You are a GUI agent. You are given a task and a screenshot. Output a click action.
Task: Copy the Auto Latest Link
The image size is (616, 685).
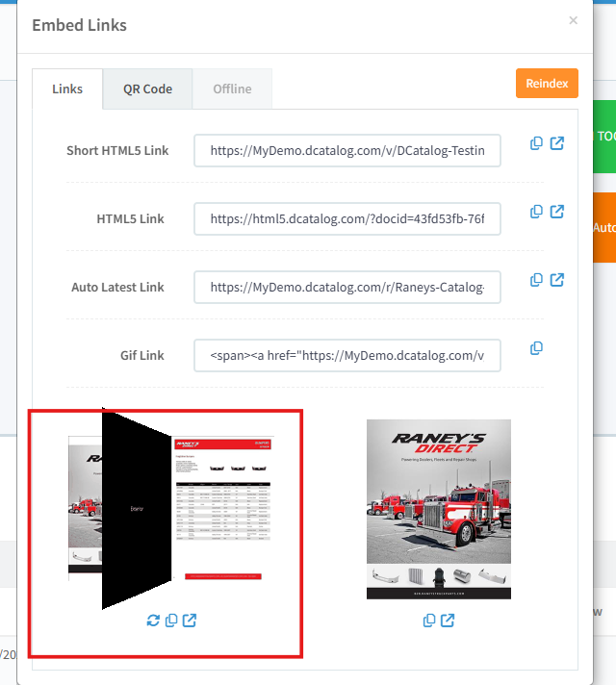pyautogui.click(x=537, y=280)
